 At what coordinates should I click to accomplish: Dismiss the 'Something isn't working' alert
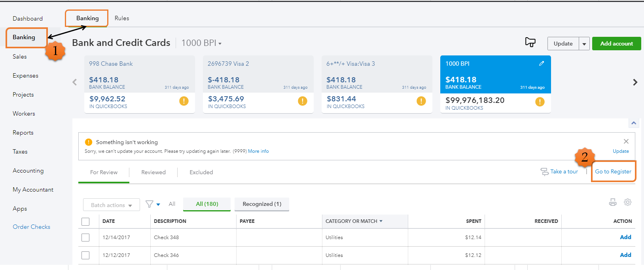pyautogui.click(x=626, y=141)
